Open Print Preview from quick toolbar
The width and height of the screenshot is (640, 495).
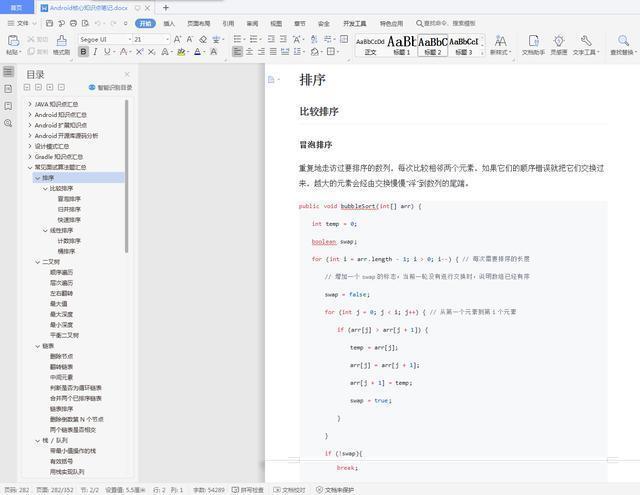pyautogui.click(x=85, y=23)
